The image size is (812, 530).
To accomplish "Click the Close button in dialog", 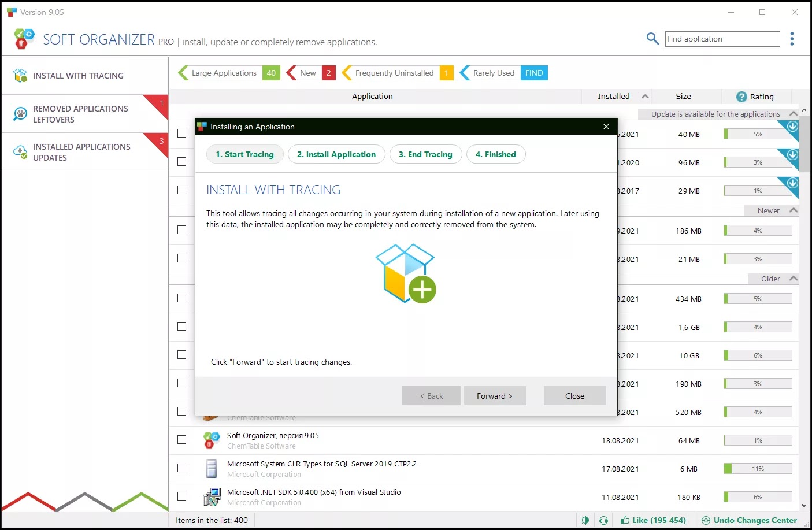I will [x=574, y=396].
